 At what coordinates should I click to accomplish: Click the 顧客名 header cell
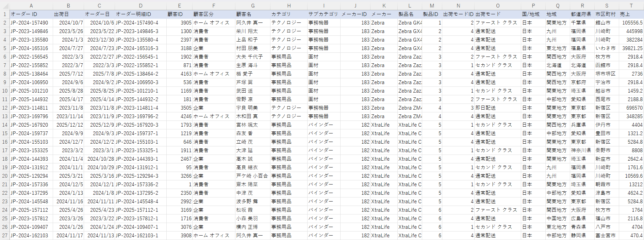tap(253, 14)
